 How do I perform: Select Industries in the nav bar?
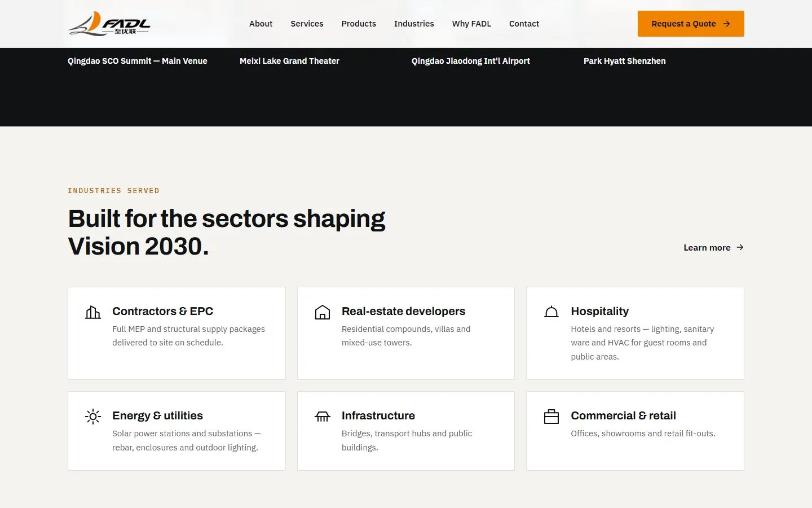coord(414,24)
